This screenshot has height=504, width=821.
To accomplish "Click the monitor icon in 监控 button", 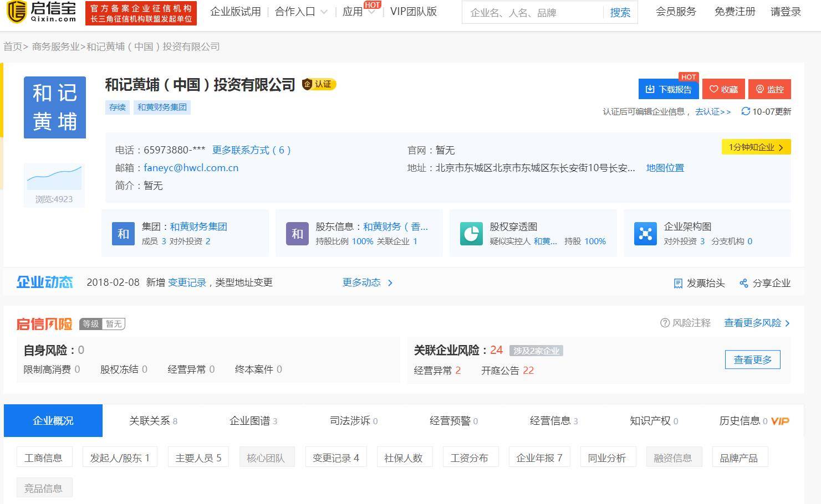I will 760,89.
